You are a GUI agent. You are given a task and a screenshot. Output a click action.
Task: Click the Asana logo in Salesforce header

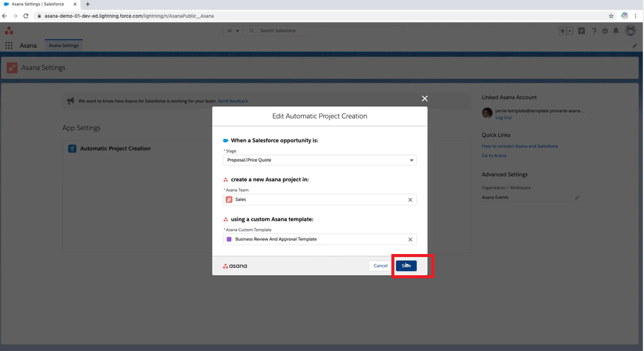pyautogui.click(x=9, y=31)
